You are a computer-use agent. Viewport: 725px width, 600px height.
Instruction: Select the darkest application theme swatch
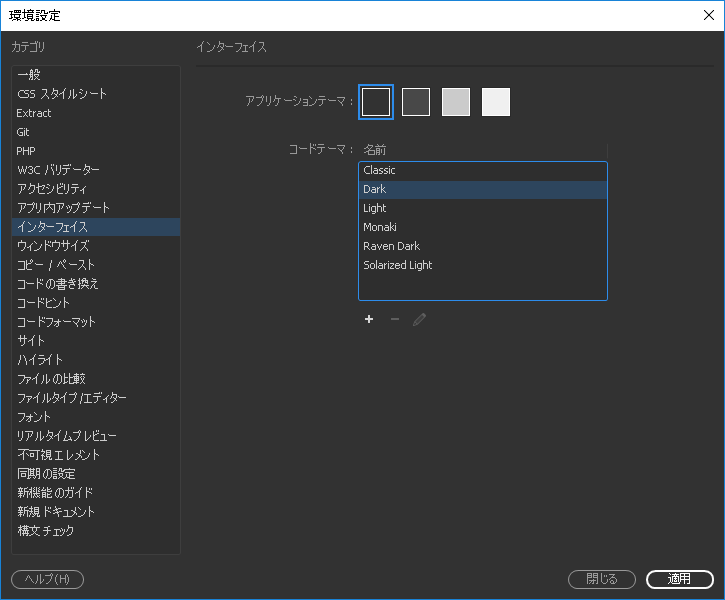click(376, 102)
